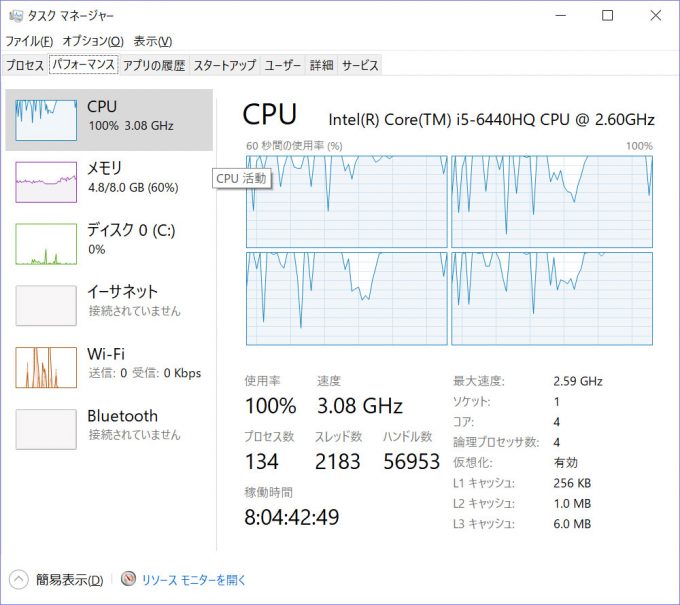Collapse to simple view with arrow icon
Screen dimensions: 680x605
click(19, 579)
